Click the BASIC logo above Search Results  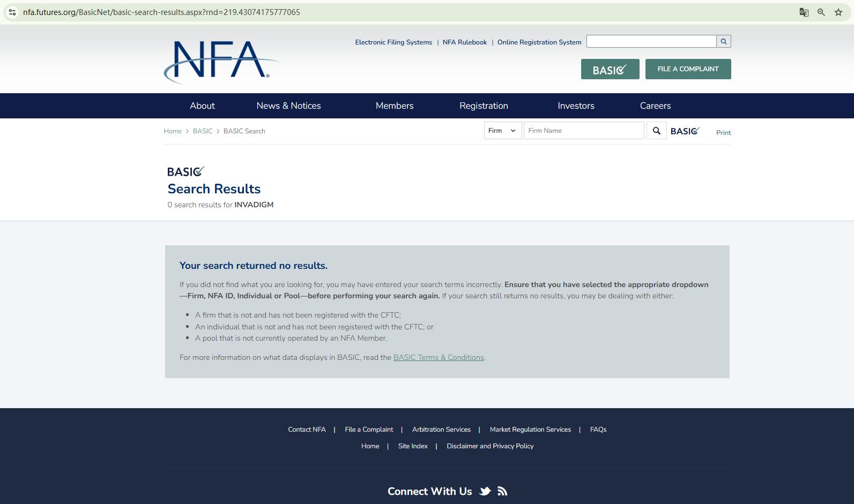click(x=186, y=171)
